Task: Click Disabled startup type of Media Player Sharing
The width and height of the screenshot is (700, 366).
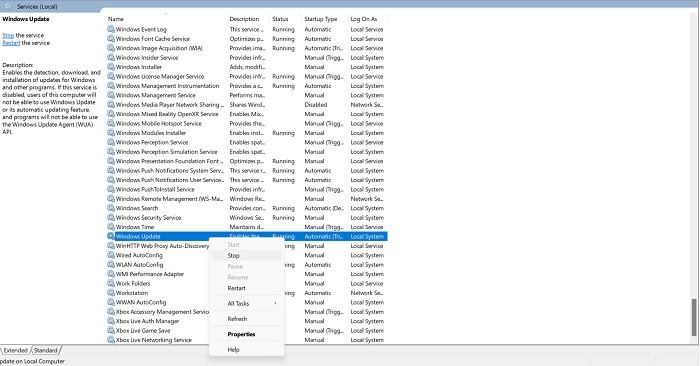Action: pyautogui.click(x=316, y=104)
